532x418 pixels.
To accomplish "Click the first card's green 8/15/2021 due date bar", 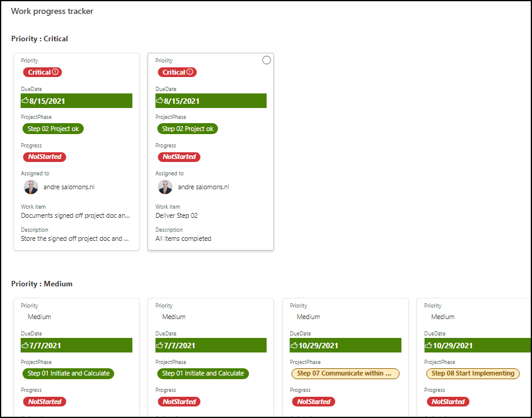I will pos(77,101).
